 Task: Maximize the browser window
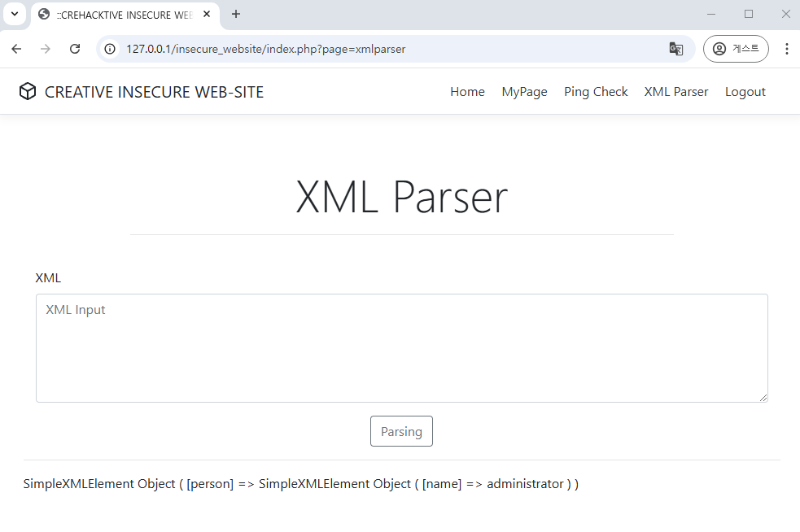[749, 15]
